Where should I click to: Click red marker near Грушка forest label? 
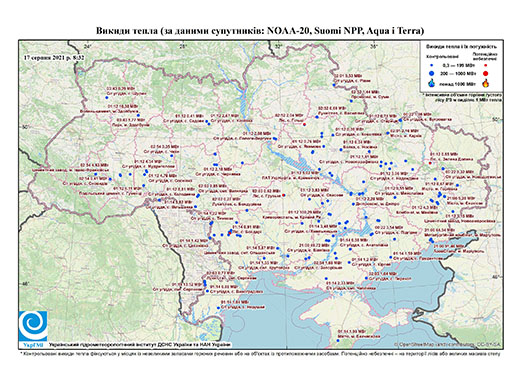pyautogui.click(x=283, y=195)
